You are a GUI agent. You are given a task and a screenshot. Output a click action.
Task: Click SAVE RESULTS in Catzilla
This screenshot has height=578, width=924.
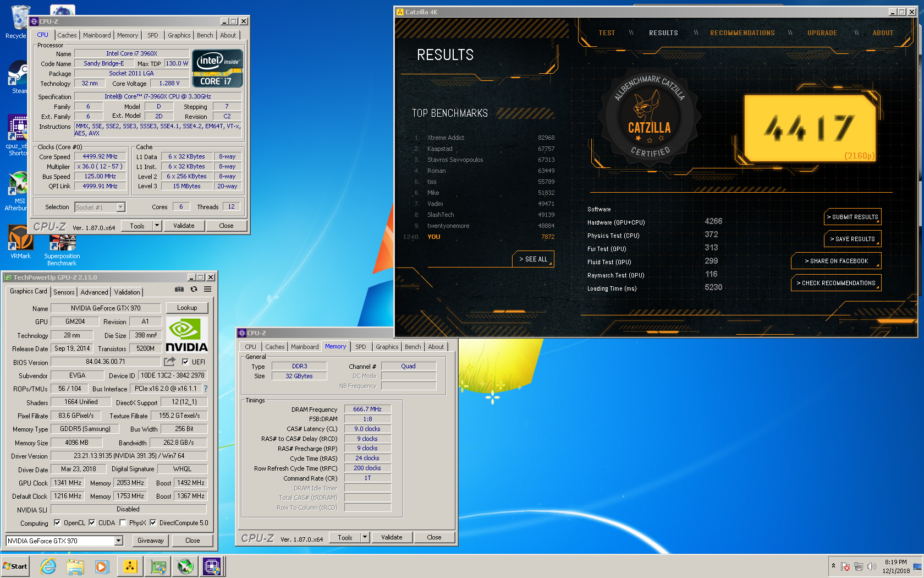tap(853, 239)
